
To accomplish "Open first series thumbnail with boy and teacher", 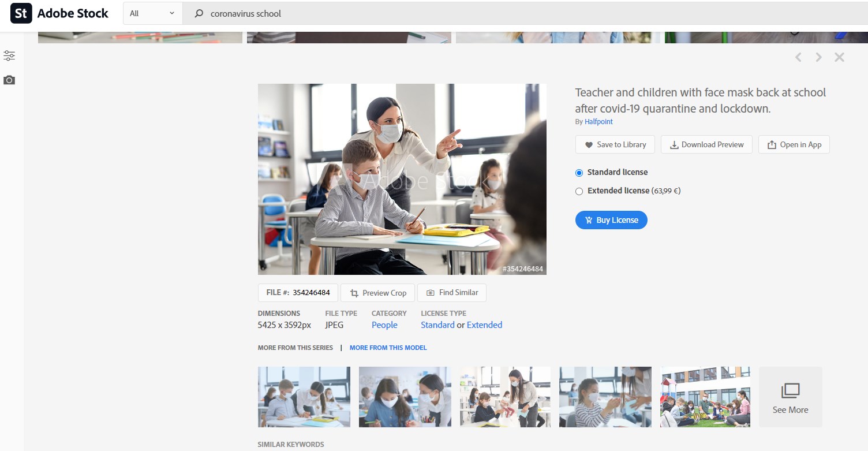I will (304, 397).
